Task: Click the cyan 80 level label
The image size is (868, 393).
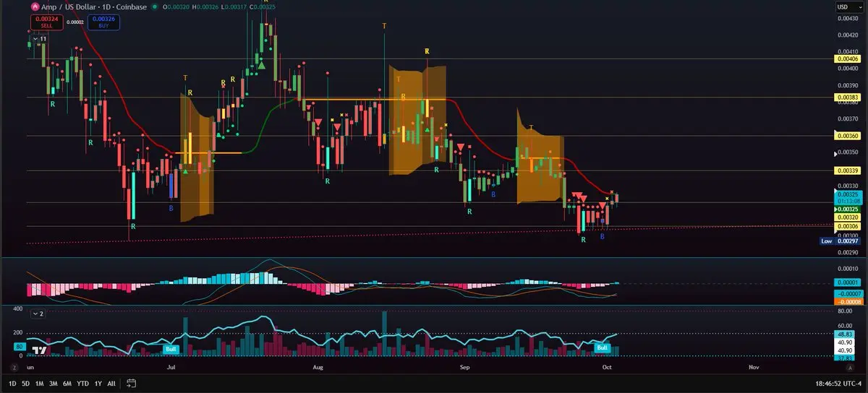Action: point(21,347)
